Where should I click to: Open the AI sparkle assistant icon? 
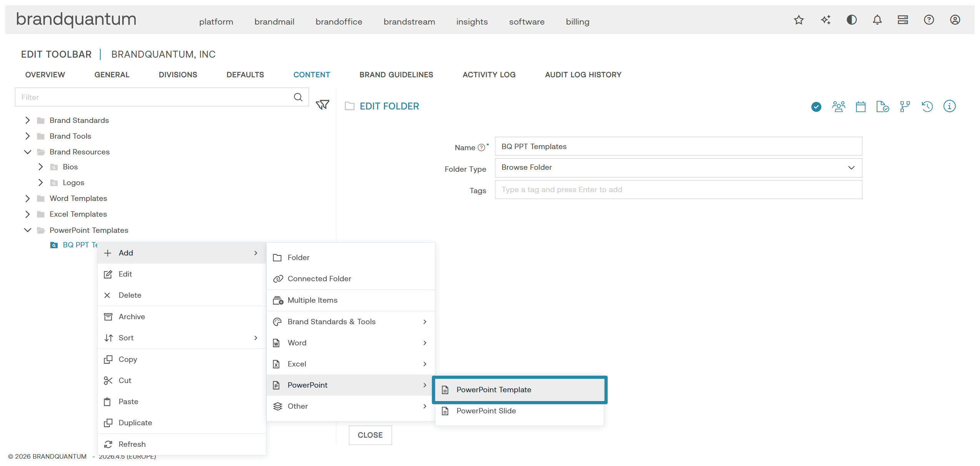click(826, 20)
